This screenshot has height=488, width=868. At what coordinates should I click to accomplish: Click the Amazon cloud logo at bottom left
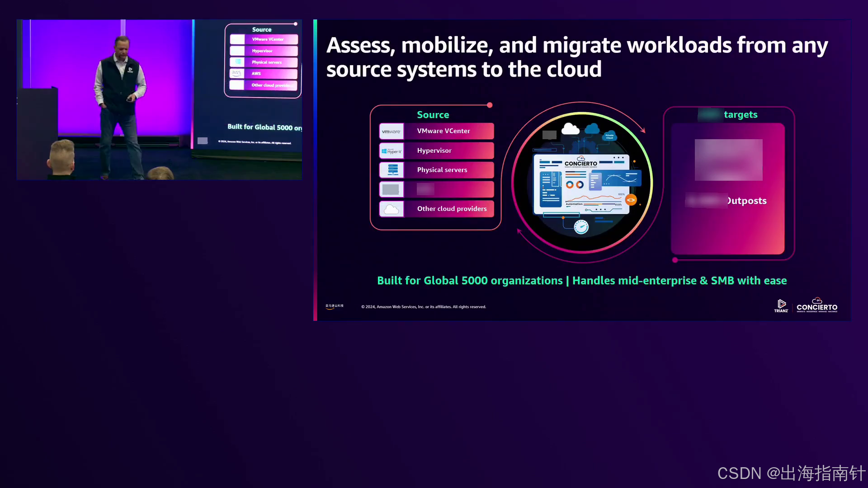pyautogui.click(x=335, y=306)
